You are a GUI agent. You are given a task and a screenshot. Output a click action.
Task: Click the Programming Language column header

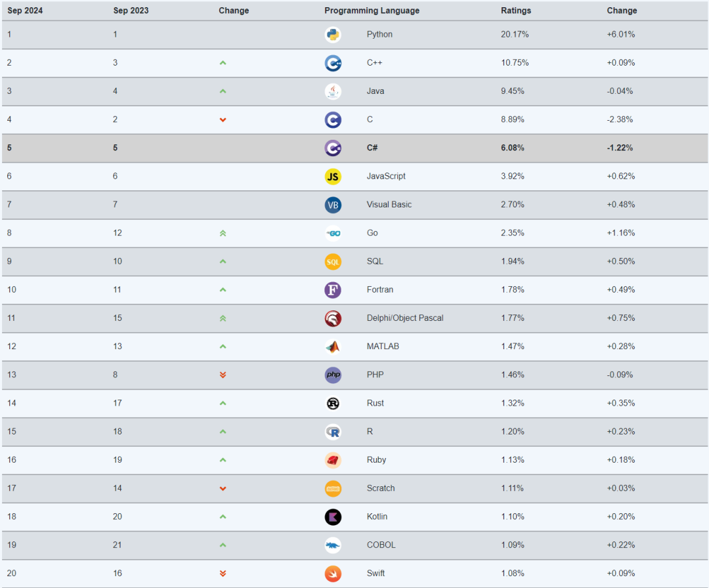point(372,10)
